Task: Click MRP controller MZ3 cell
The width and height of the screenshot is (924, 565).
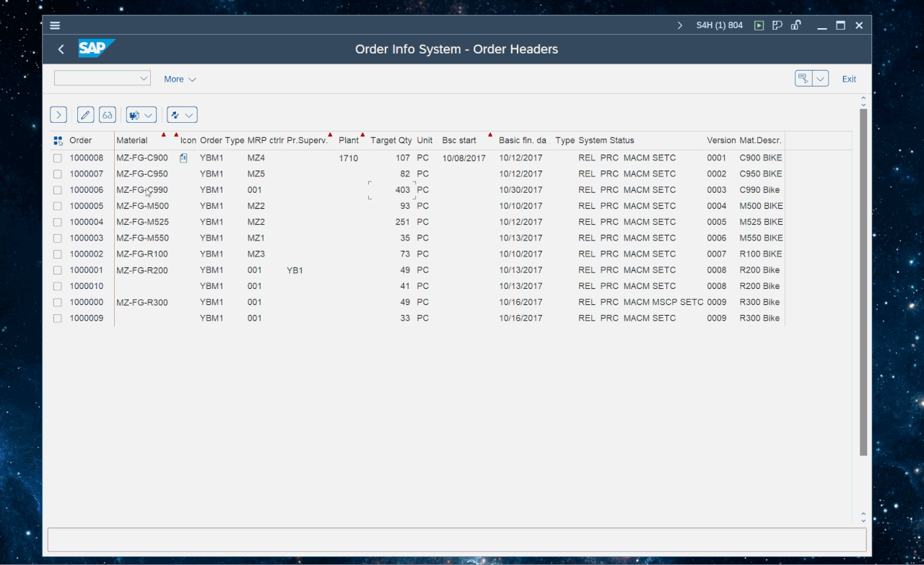Action: pos(256,254)
